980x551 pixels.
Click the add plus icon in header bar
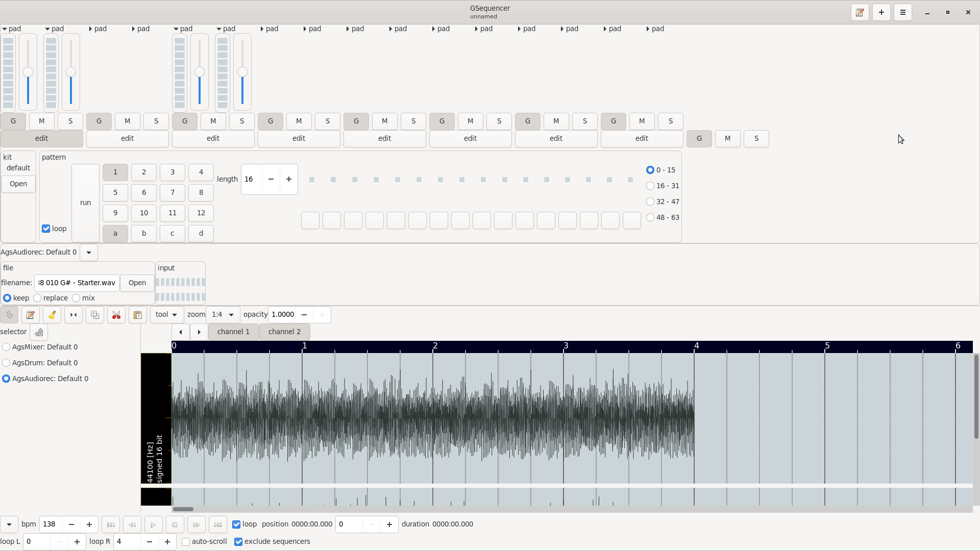(x=881, y=12)
